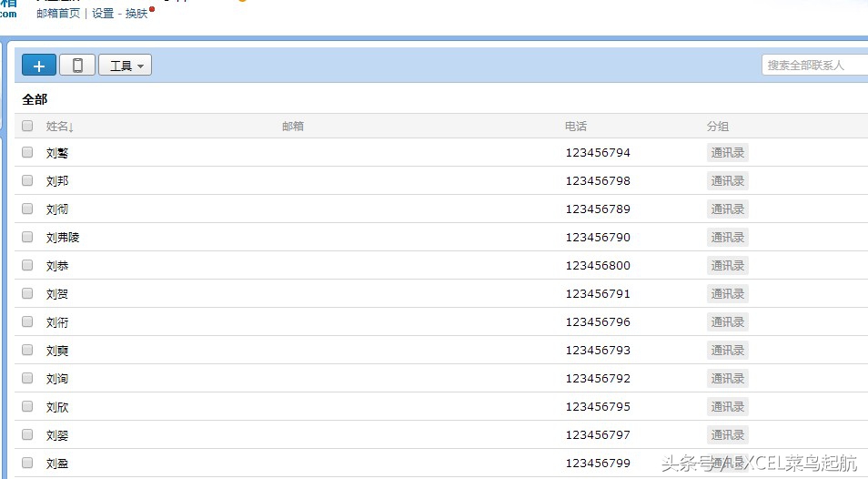
Task: Click phone number 123456799
Action: coord(598,464)
